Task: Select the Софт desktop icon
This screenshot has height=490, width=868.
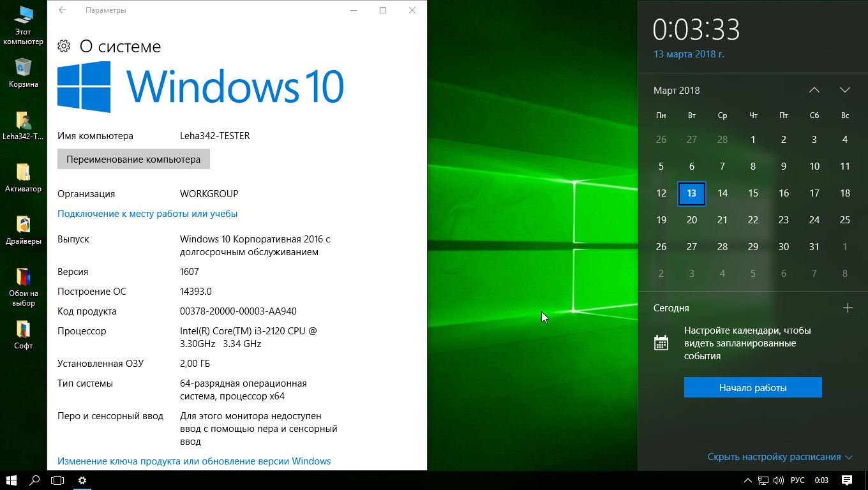Action: click(23, 334)
